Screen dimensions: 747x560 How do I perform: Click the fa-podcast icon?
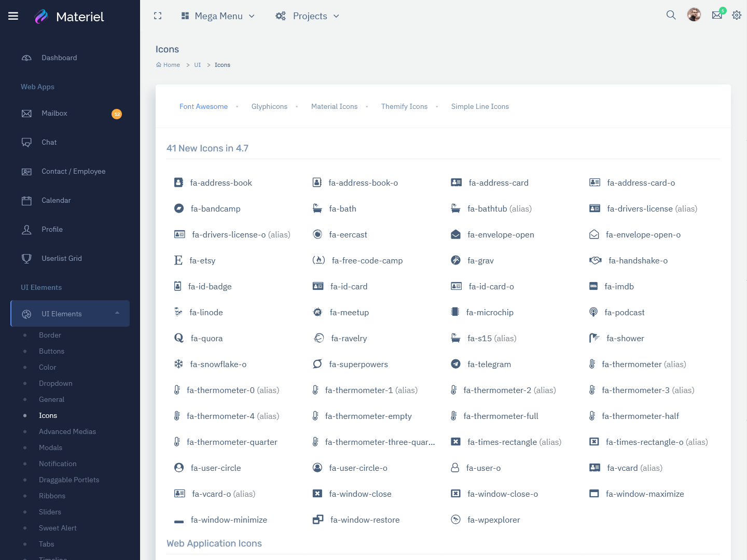593,312
